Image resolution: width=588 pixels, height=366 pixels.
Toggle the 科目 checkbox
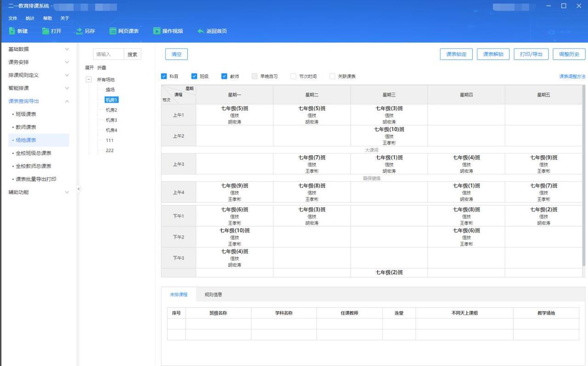[x=164, y=76]
